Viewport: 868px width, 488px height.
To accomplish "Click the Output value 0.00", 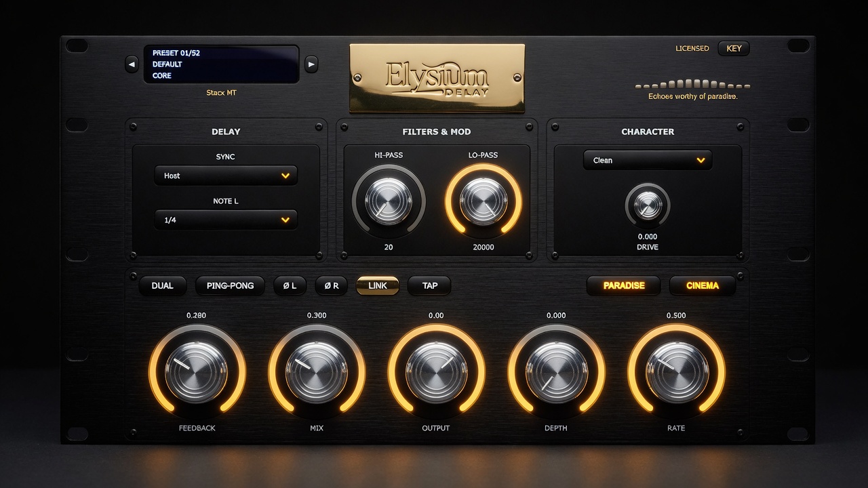I will pyautogui.click(x=436, y=315).
